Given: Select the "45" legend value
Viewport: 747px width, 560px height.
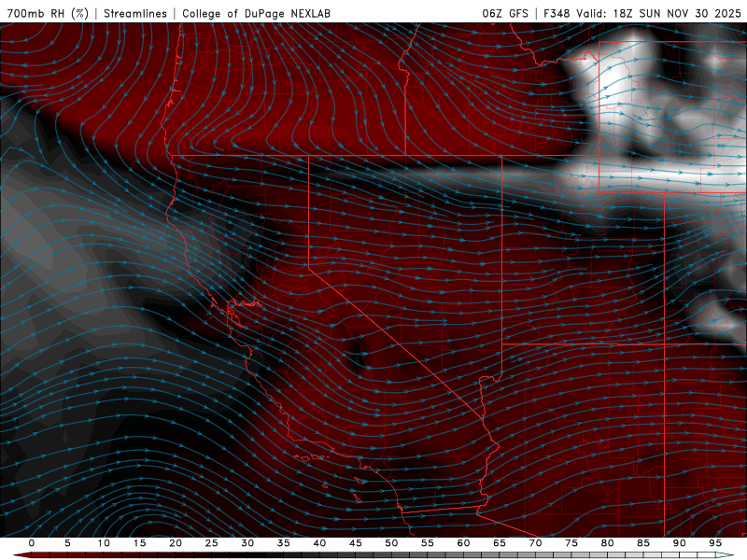Looking at the screenshot, I should pos(356,543).
